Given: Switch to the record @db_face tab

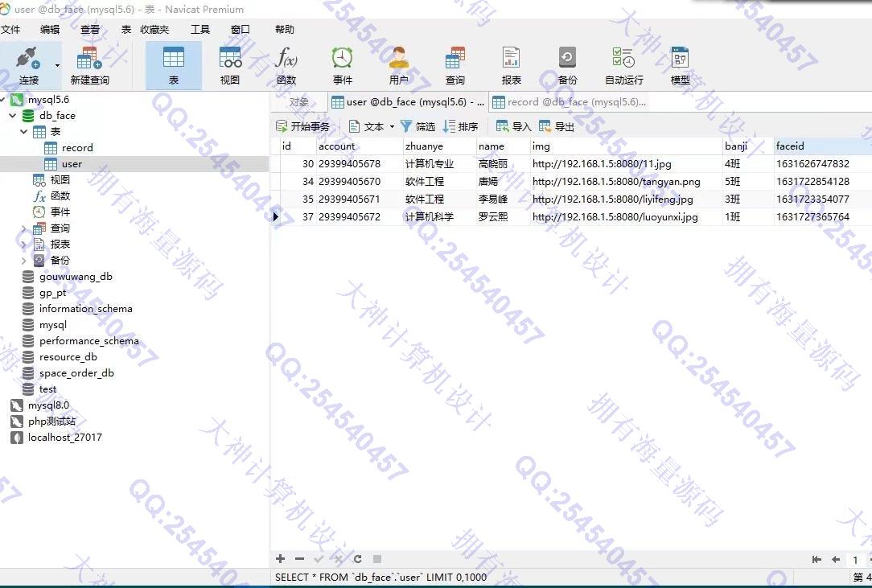Looking at the screenshot, I should [x=570, y=102].
